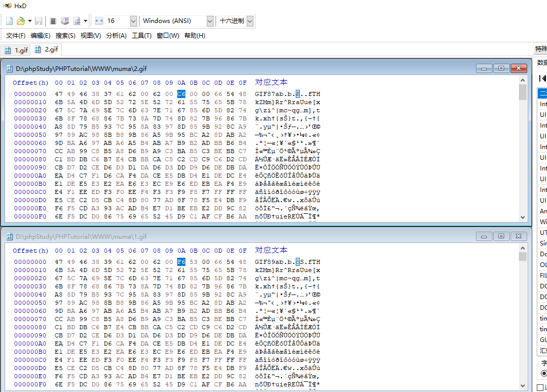547x392 pixels.
Task: Open the 分析(A) menu
Action: click(x=116, y=36)
